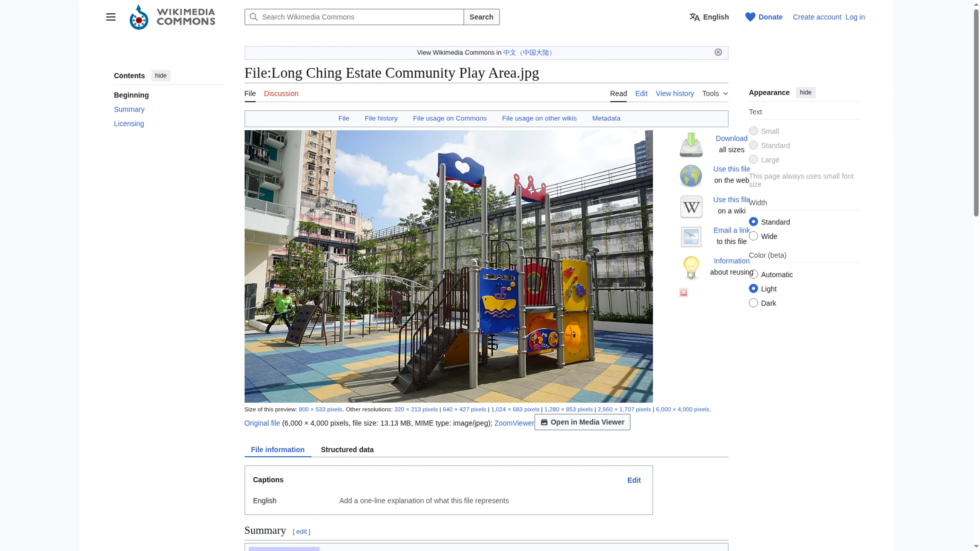Hide the Contents sidebar
The width and height of the screenshot is (980, 551).
pos(161,75)
